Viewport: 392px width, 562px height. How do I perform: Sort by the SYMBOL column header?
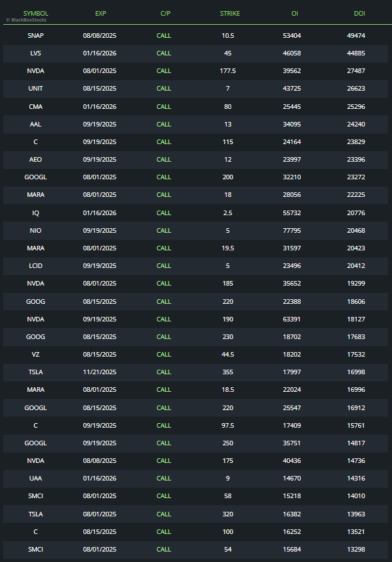[35, 13]
